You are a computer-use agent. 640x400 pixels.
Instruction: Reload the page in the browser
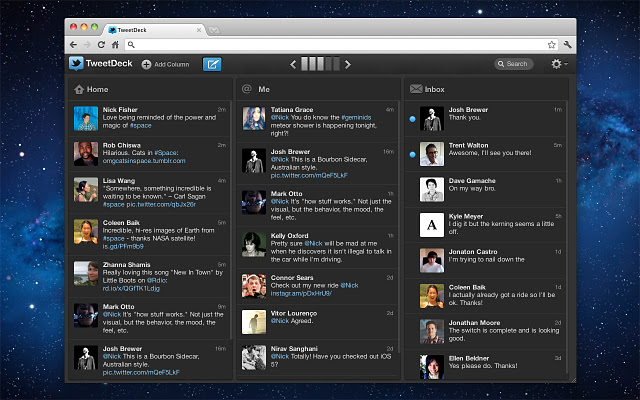pyautogui.click(x=101, y=45)
